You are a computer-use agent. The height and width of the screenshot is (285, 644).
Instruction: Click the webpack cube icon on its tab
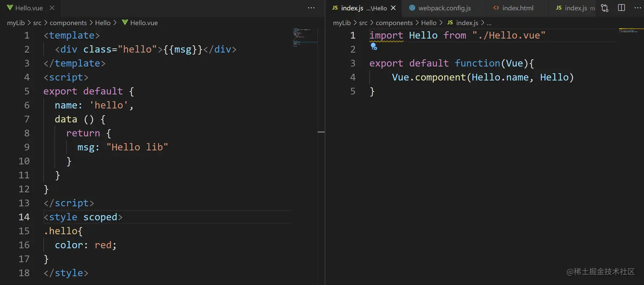click(412, 8)
